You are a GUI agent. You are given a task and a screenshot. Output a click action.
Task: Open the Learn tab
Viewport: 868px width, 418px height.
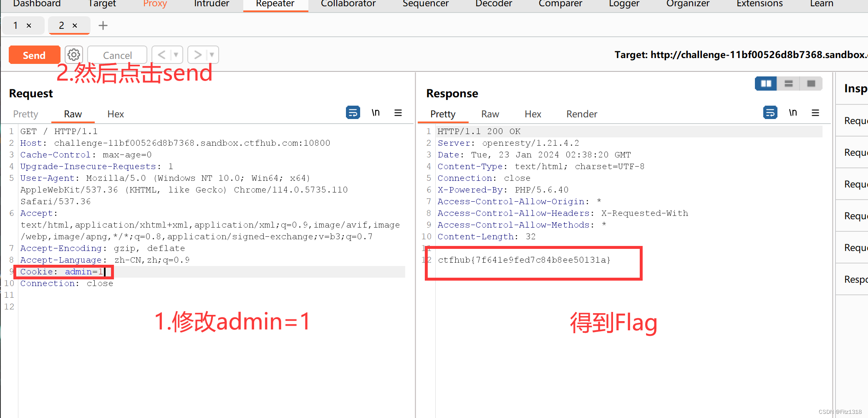[x=822, y=4]
